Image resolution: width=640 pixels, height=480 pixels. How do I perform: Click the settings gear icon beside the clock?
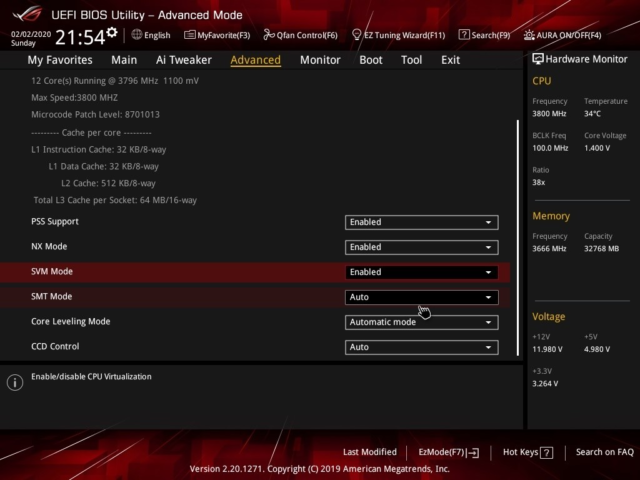click(111, 33)
